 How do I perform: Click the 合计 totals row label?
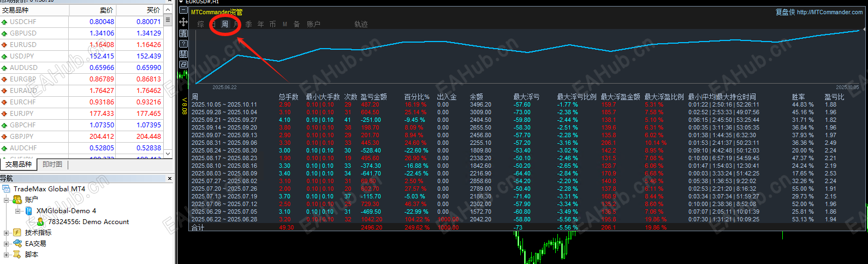(x=198, y=227)
